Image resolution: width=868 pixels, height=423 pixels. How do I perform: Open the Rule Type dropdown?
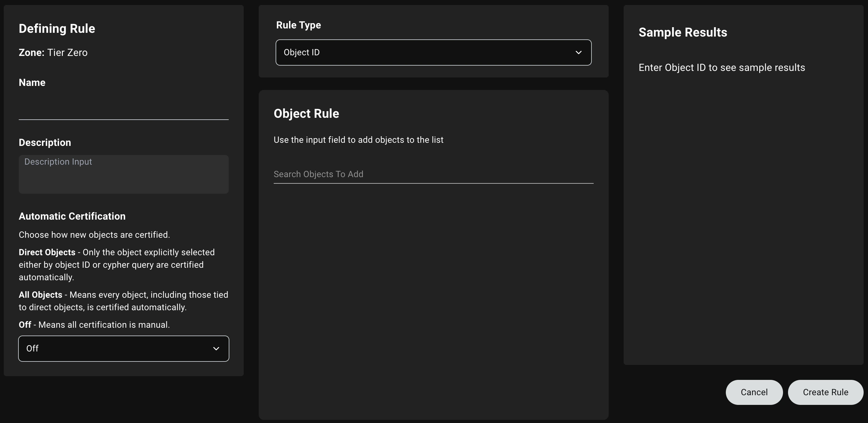click(x=433, y=52)
